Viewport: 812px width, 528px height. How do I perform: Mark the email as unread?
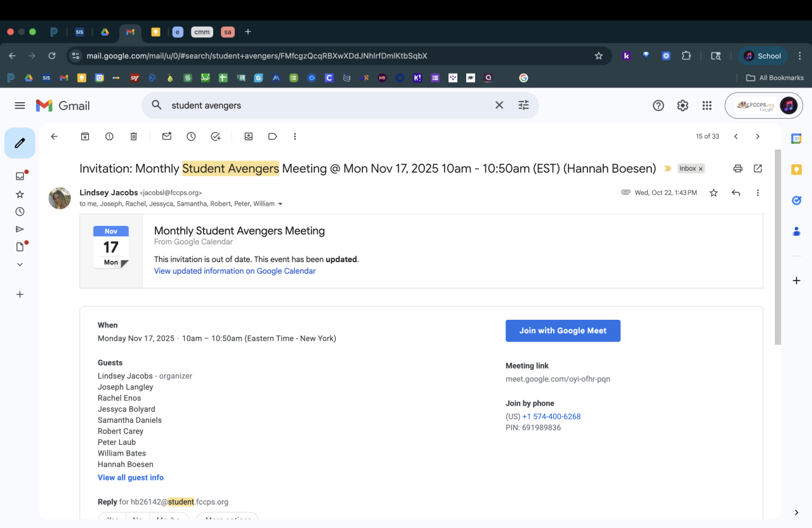pos(167,136)
